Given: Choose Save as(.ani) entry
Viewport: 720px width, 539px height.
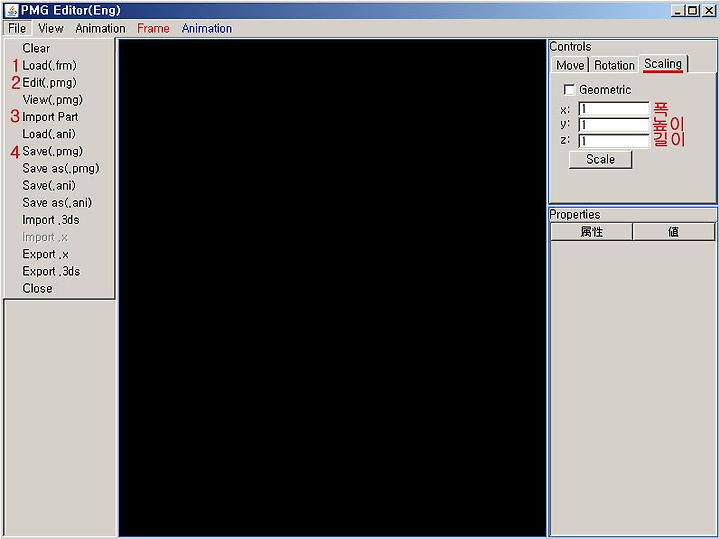Looking at the screenshot, I should (x=57, y=202).
